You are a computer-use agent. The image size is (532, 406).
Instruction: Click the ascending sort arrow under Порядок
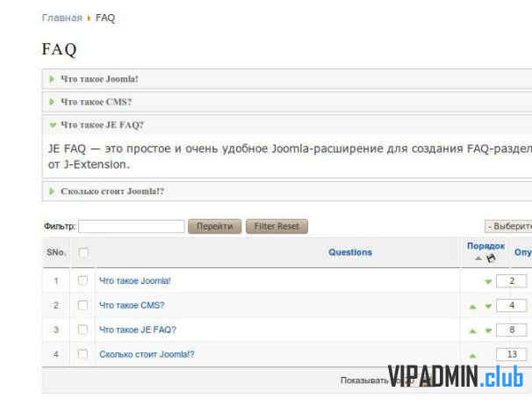(478, 258)
